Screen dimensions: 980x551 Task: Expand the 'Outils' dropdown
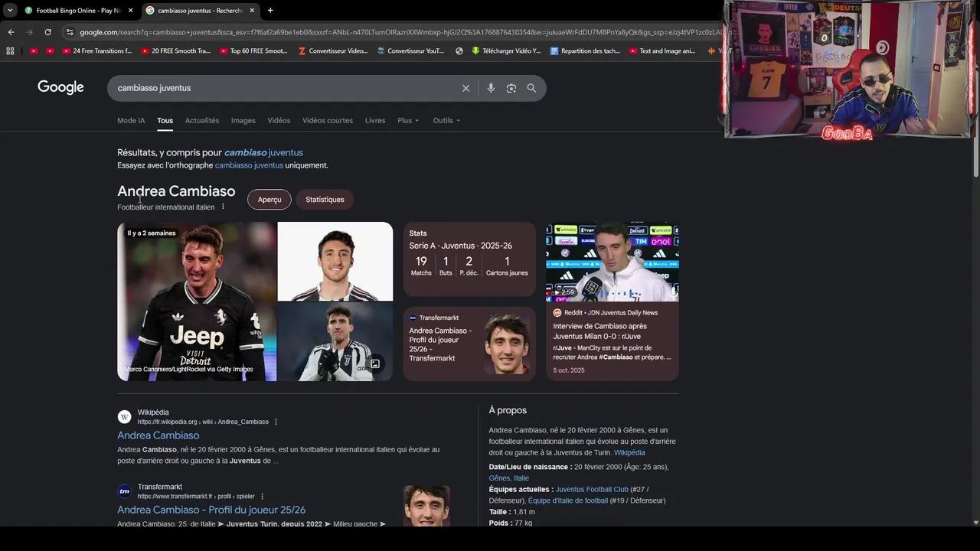point(446,120)
